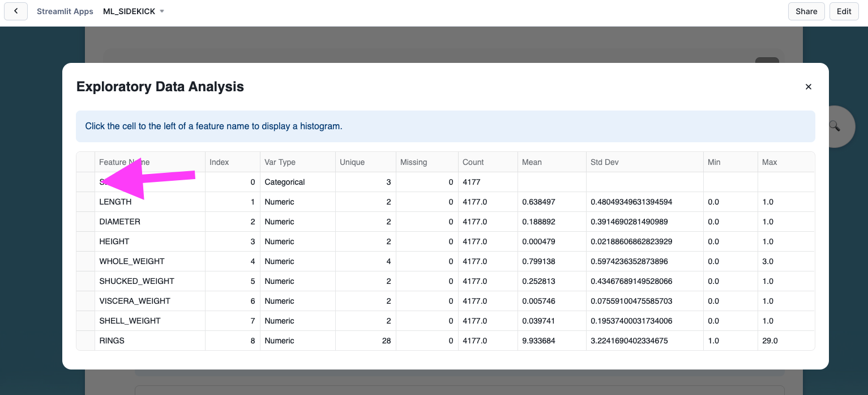The width and height of the screenshot is (868, 395).
Task: Select the row cell left of WHOLE_WEIGHT
Action: pyautogui.click(x=85, y=261)
